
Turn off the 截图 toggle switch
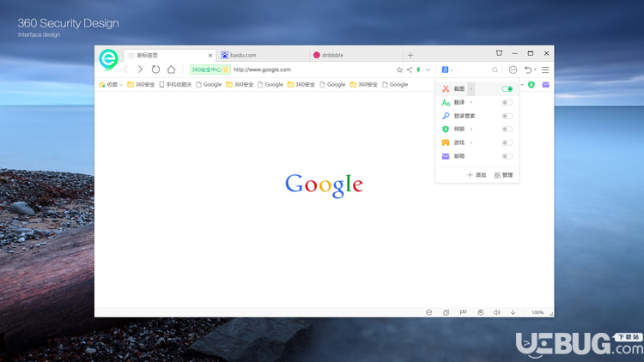pos(507,88)
